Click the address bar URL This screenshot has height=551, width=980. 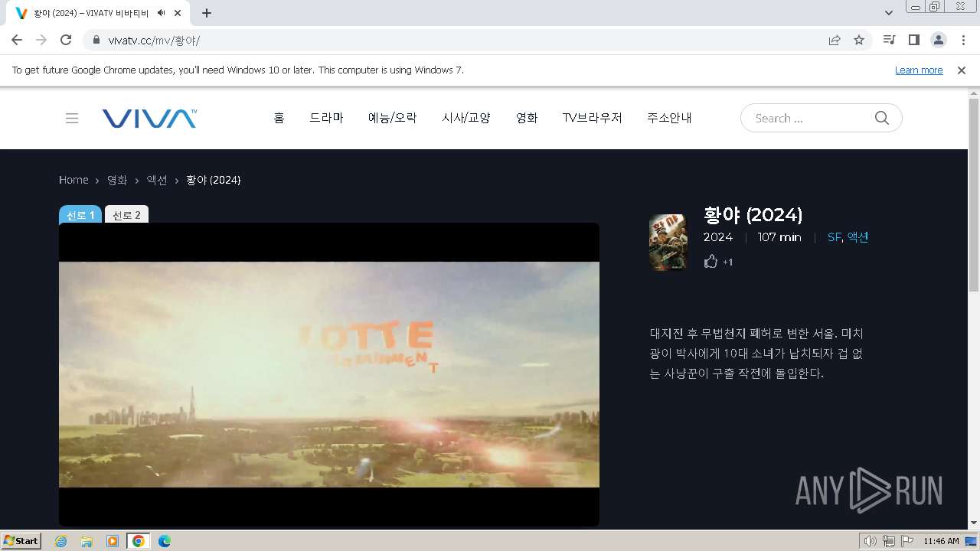coord(154,40)
